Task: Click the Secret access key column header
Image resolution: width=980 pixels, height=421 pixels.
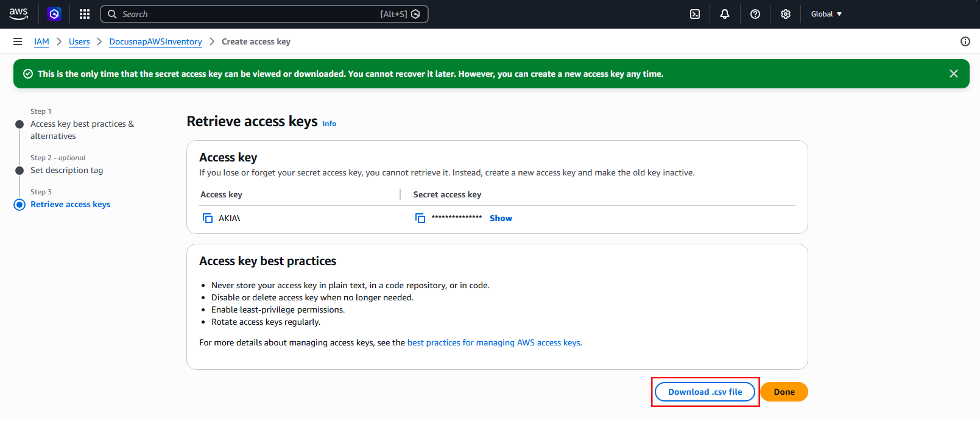Action: tap(447, 194)
